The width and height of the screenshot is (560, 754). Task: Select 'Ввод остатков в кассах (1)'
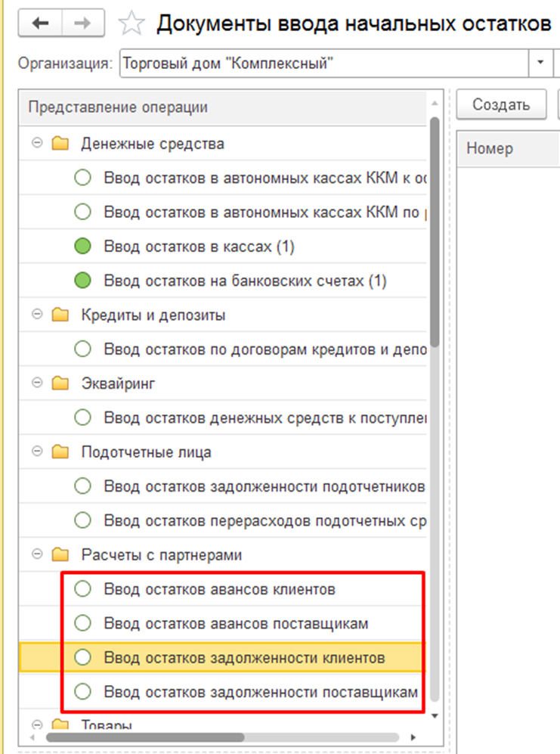[200, 247]
